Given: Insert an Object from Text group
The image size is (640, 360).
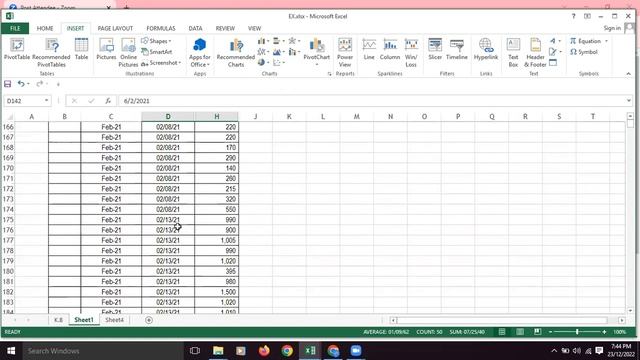Looking at the screenshot, I should [553, 63].
